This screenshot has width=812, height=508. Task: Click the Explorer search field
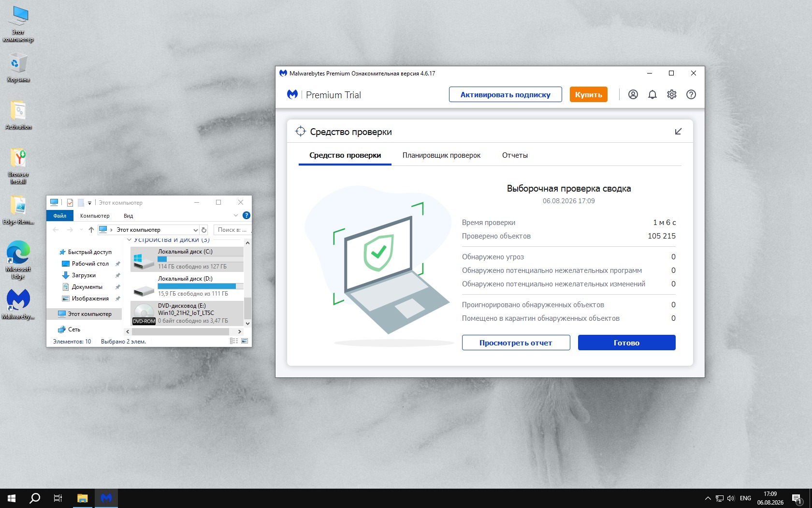pyautogui.click(x=232, y=230)
